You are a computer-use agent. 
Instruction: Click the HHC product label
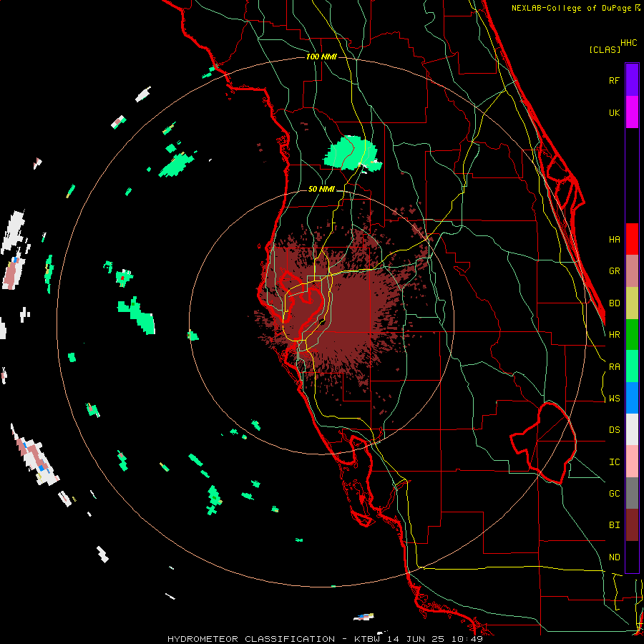pyautogui.click(x=629, y=43)
